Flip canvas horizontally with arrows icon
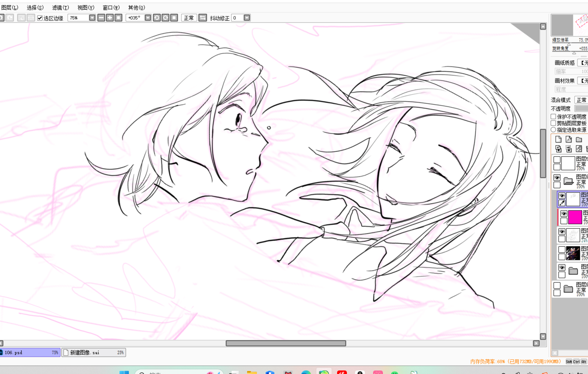 tap(203, 18)
